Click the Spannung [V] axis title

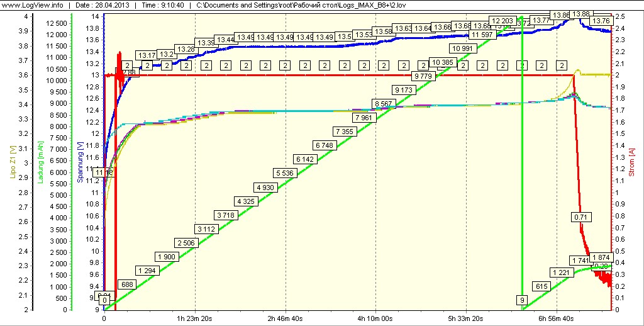point(80,162)
